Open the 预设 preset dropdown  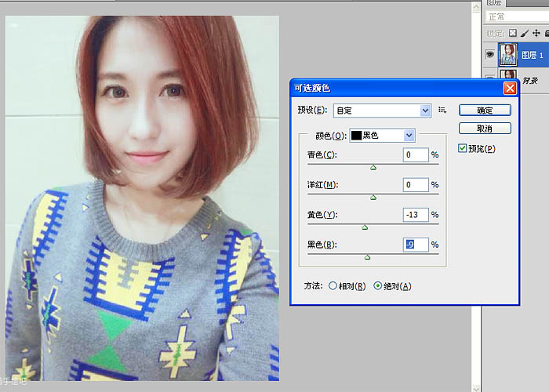382,111
